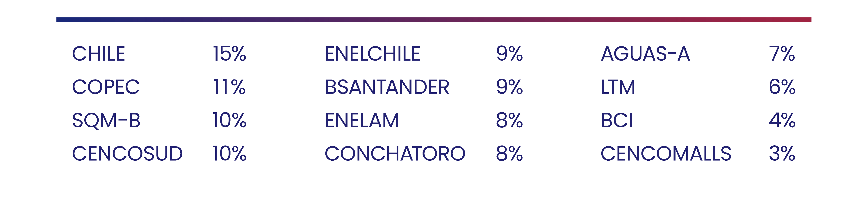Select the 8% value beside CONCHATORO
The image size is (868, 201).
coord(509,154)
